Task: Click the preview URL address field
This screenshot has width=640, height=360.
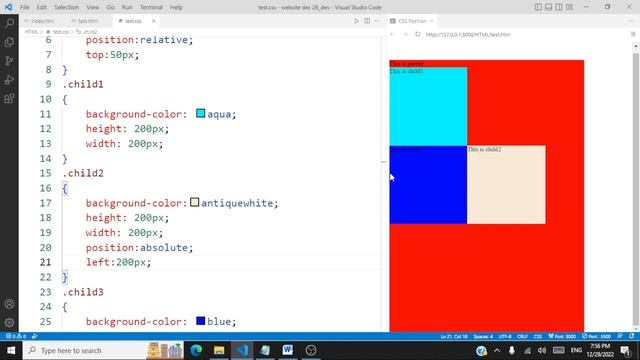Action: pos(525,35)
